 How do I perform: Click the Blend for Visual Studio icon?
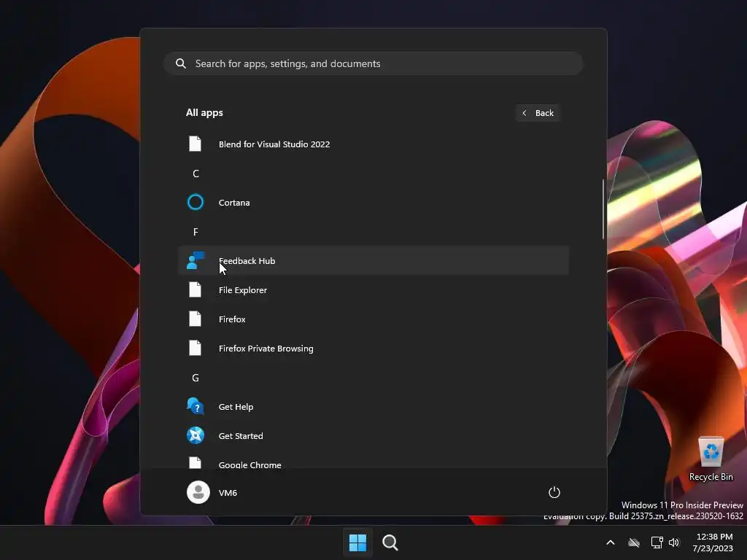click(x=195, y=144)
